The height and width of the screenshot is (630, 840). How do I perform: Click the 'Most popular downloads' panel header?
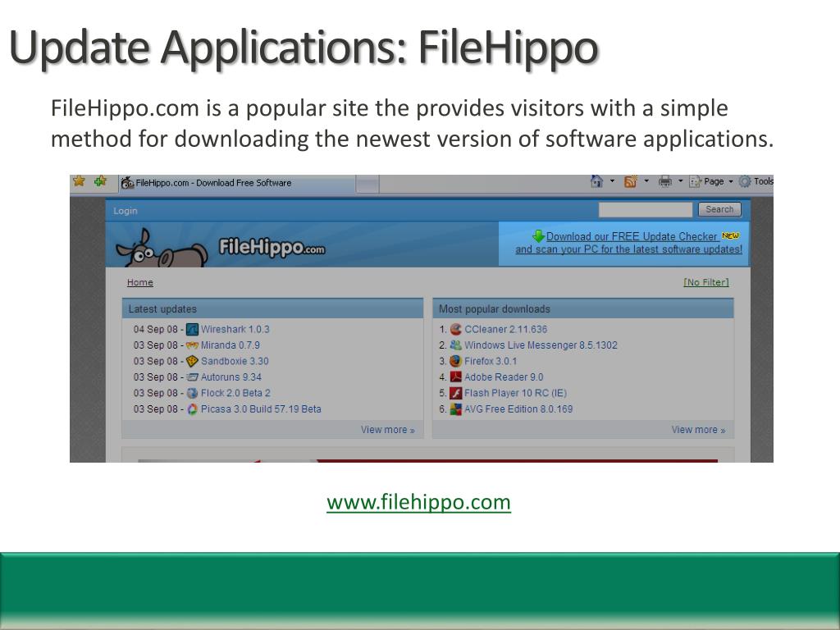click(583, 308)
